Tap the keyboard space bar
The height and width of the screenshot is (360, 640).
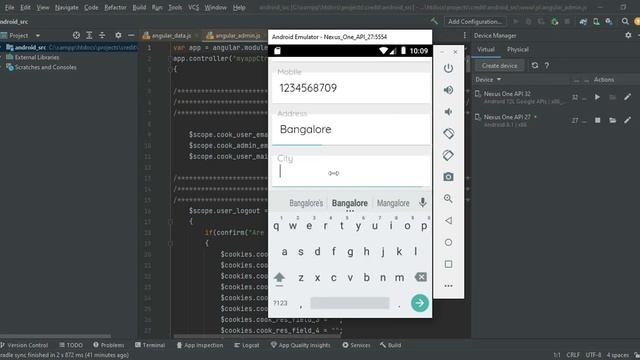click(x=350, y=303)
